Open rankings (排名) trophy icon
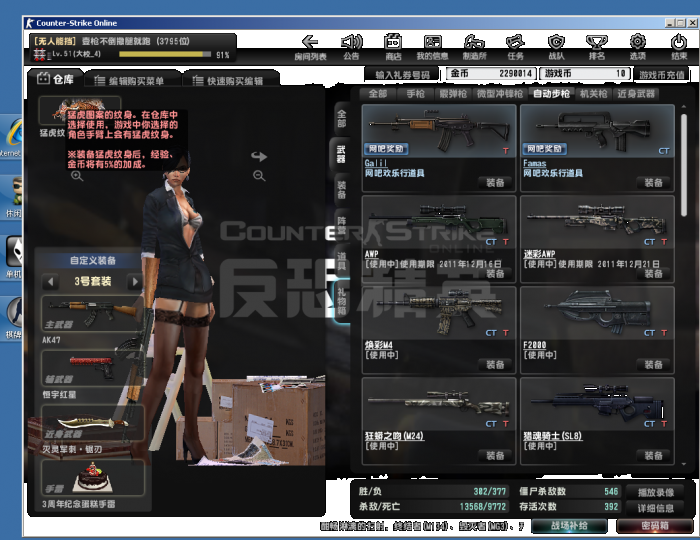Image resolution: width=700 pixels, height=540 pixels. [x=597, y=48]
